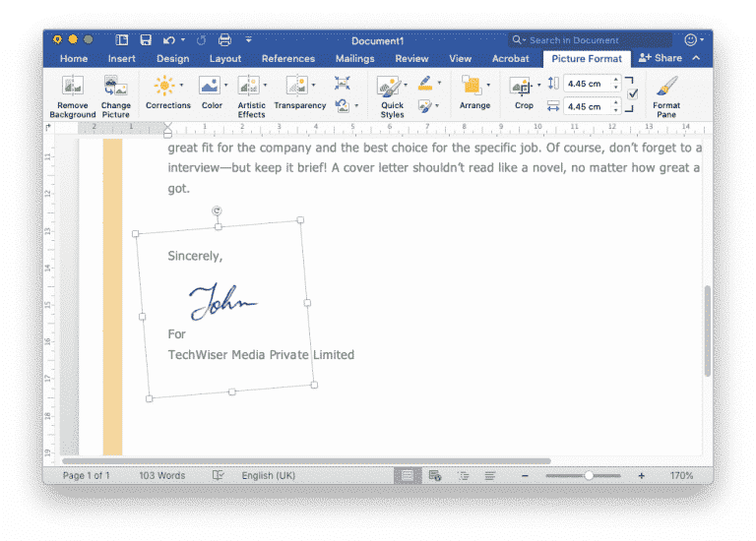Select Print Layout view icon
756x541 pixels.
click(408, 475)
